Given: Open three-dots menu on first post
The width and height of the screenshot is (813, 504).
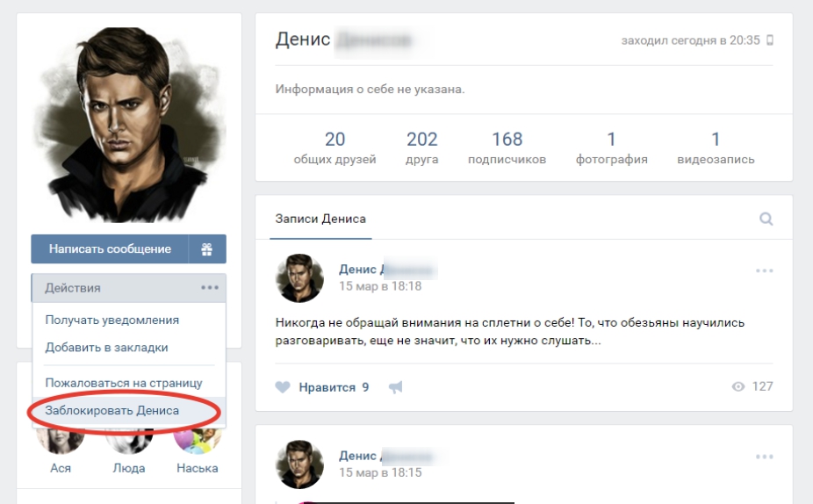Looking at the screenshot, I should click(764, 270).
